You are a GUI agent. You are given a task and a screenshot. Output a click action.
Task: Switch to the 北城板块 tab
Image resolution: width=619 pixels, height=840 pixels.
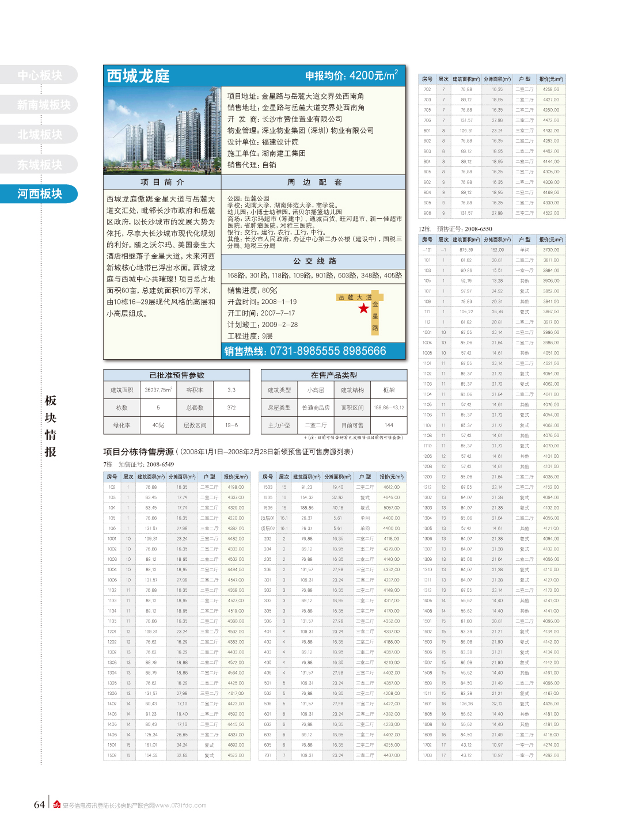pyautogui.click(x=39, y=135)
